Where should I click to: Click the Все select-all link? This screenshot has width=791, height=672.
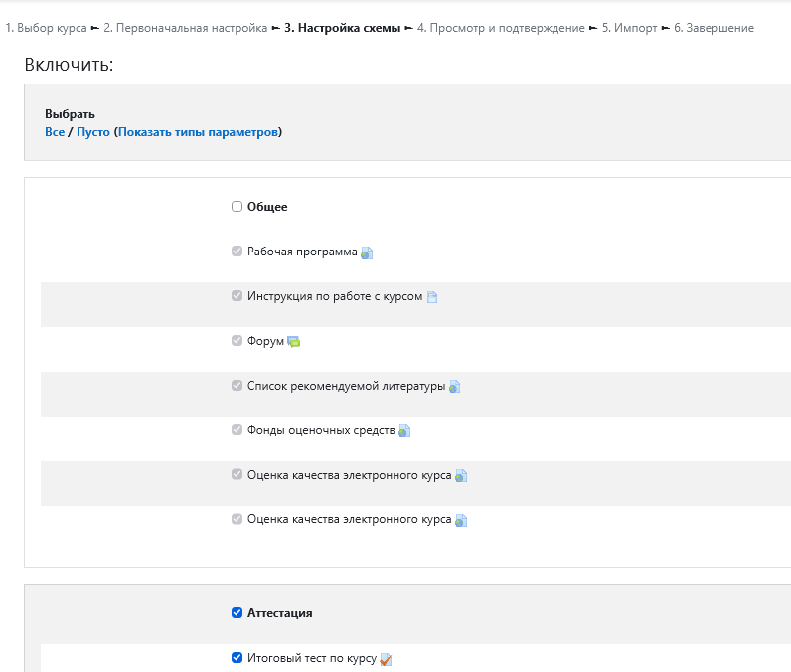pyautogui.click(x=55, y=132)
